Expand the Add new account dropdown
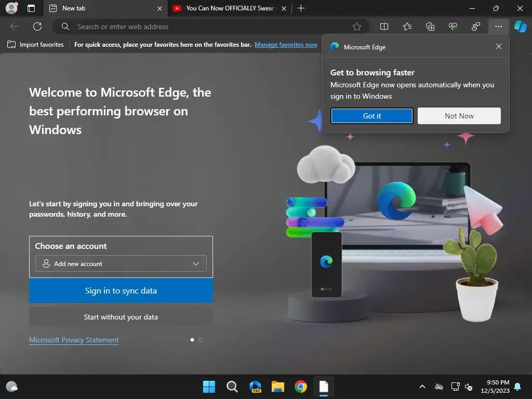Screen dimensions: 532x399 (x=121, y=263)
